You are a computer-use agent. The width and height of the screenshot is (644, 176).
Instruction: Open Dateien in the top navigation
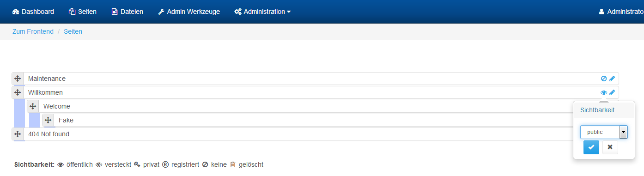coord(128,12)
